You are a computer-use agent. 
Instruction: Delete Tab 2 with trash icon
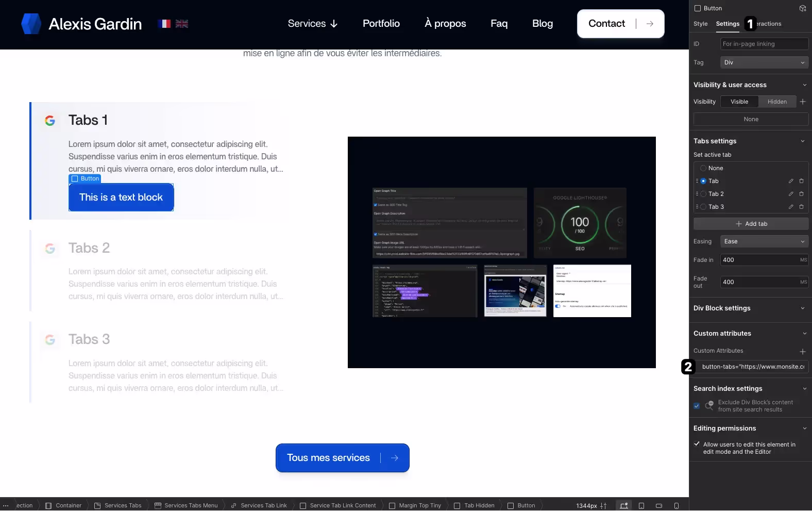pyautogui.click(x=801, y=194)
